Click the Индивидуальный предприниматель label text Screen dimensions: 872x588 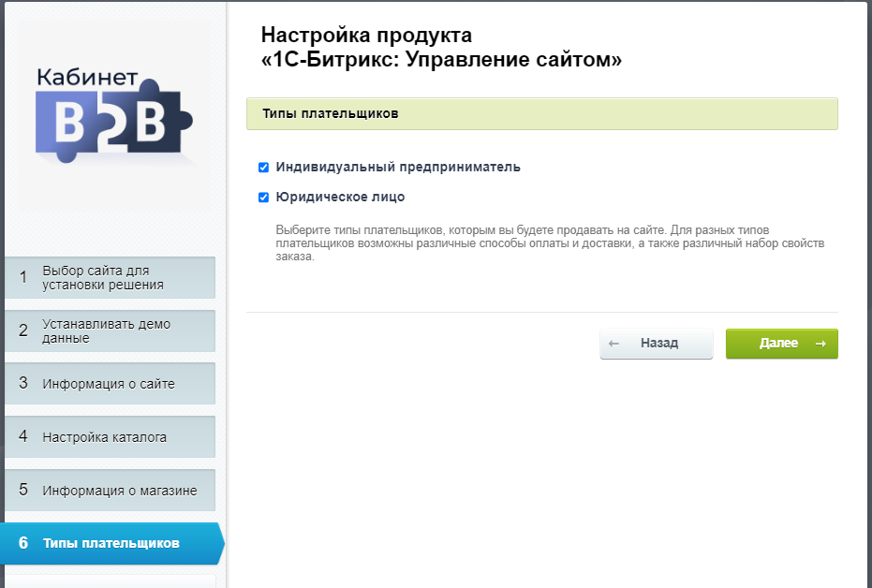(398, 167)
